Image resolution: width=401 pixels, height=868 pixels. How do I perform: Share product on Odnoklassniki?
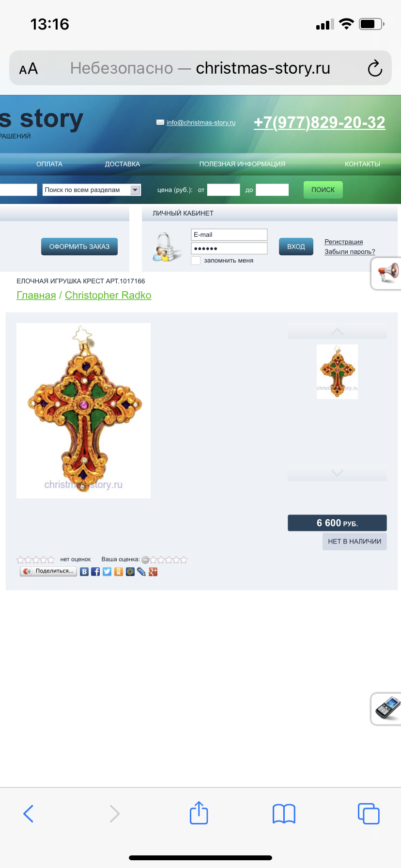pyautogui.click(x=119, y=572)
